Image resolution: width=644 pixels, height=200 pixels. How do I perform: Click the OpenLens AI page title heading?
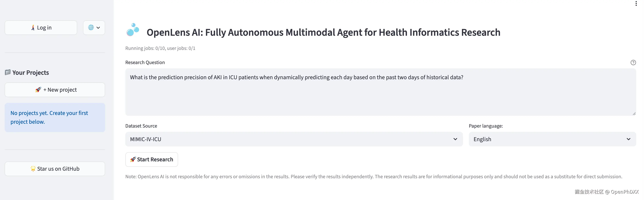pyautogui.click(x=323, y=33)
